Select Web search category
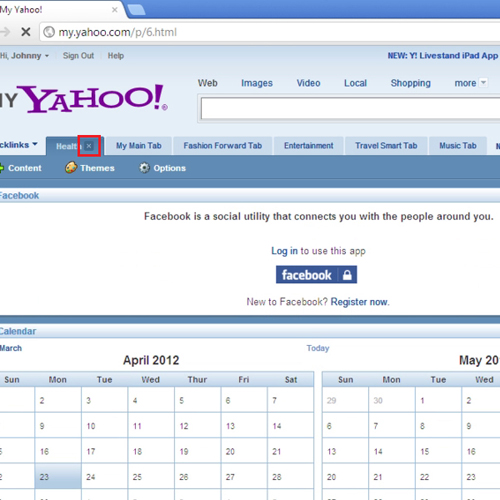The height and width of the screenshot is (500, 500). coord(208,83)
